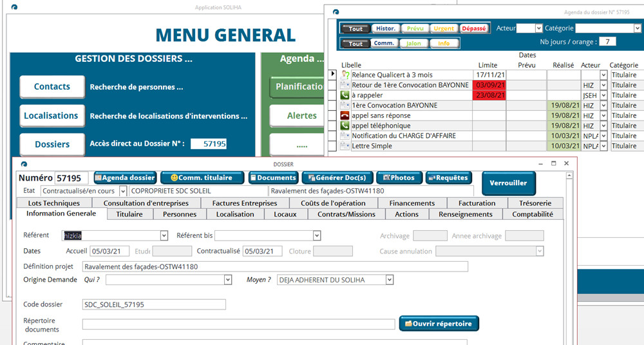The image size is (644, 345).
Task: Click the Ouvrir répertoire button
Action: tap(439, 324)
